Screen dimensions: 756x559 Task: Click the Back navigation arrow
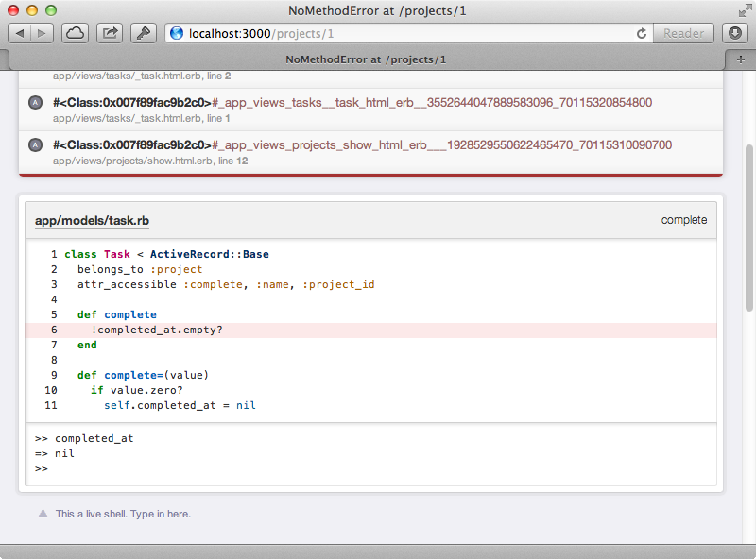pyautogui.click(x=19, y=32)
